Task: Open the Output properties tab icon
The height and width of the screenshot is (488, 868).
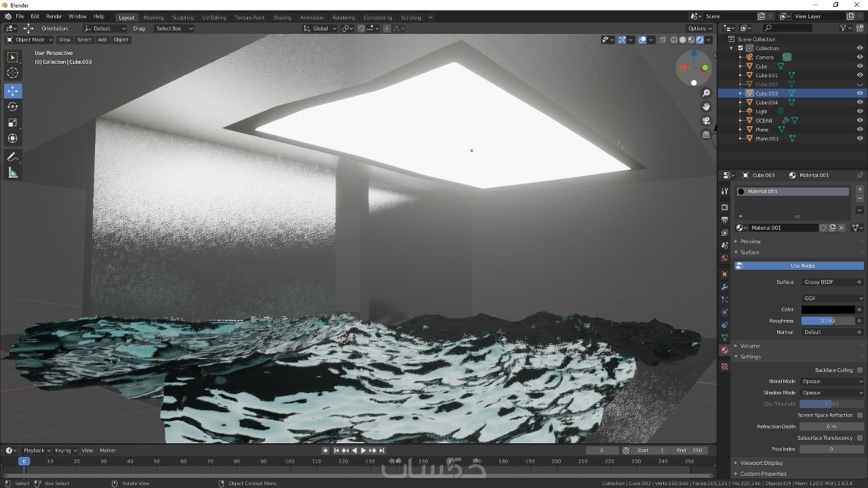Action: [724, 220]
